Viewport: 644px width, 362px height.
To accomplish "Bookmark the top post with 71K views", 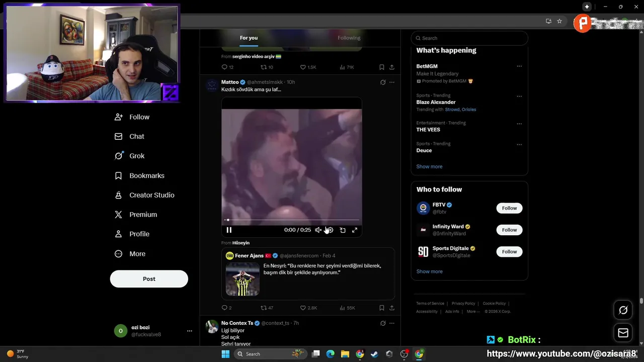I will pos(382,67).
